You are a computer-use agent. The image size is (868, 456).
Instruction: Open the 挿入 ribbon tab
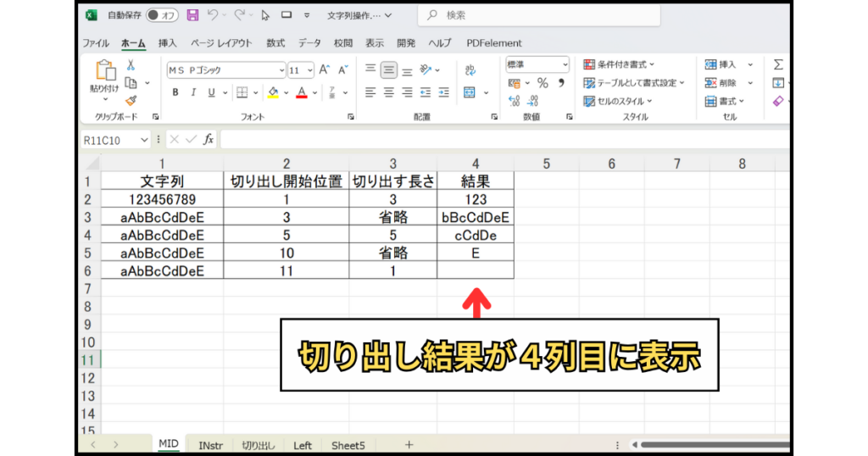coord(168,43)
